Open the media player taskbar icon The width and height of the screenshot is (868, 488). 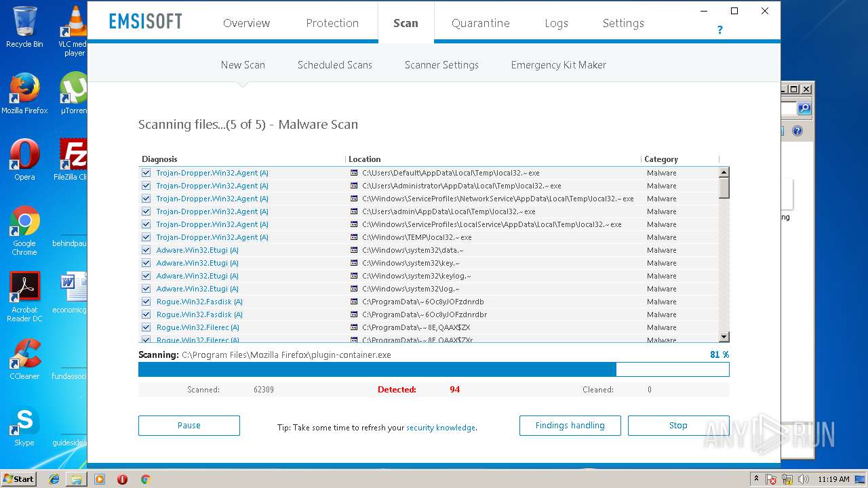pyautogui.click(x=100, y=479)
